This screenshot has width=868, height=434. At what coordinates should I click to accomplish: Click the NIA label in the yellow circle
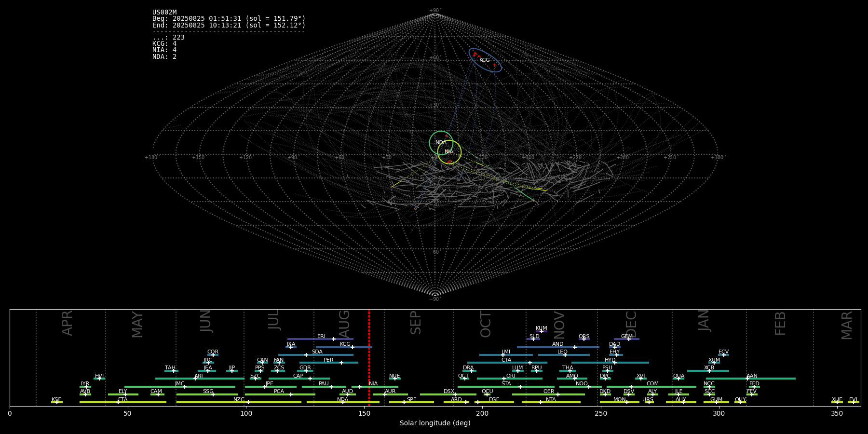[449, 152]
